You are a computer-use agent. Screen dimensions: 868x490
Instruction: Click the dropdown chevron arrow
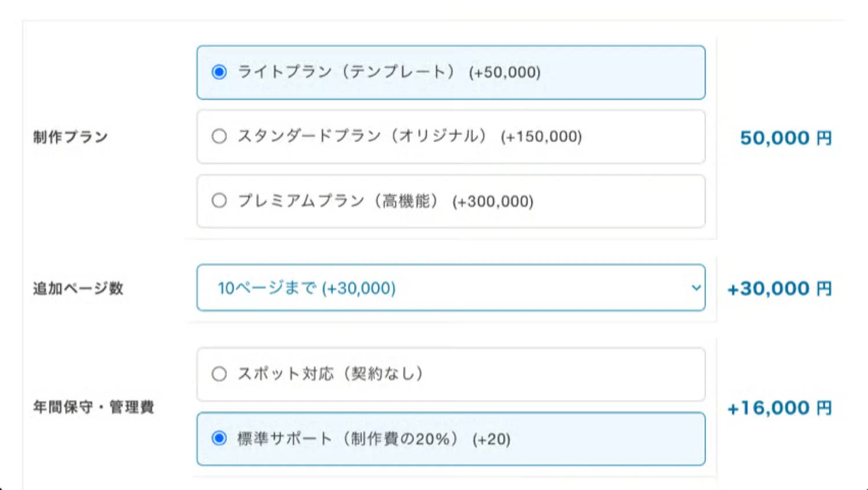(x=696, y=288)
